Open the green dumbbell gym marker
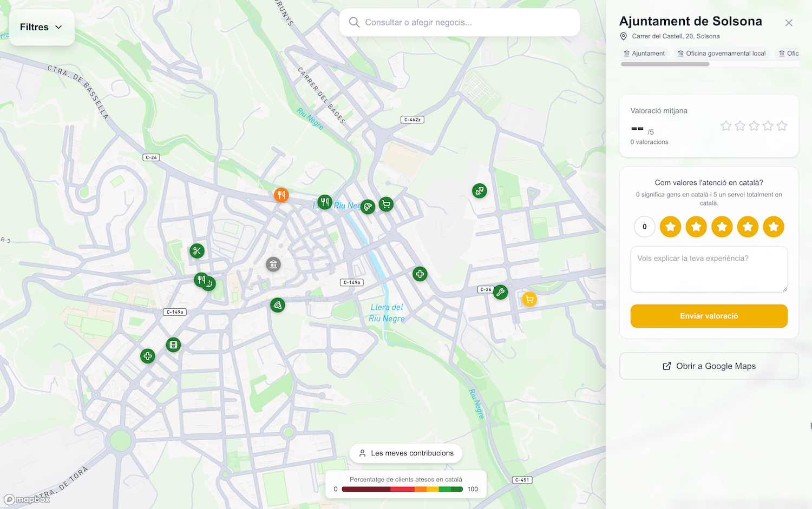812x509 pixels. pyautogui.click(x=479, y=190)
